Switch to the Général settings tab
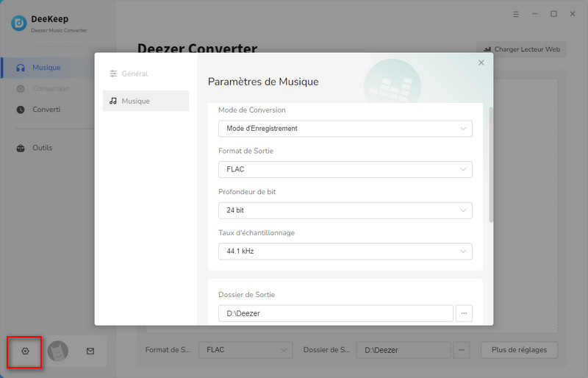 (146, 74)
